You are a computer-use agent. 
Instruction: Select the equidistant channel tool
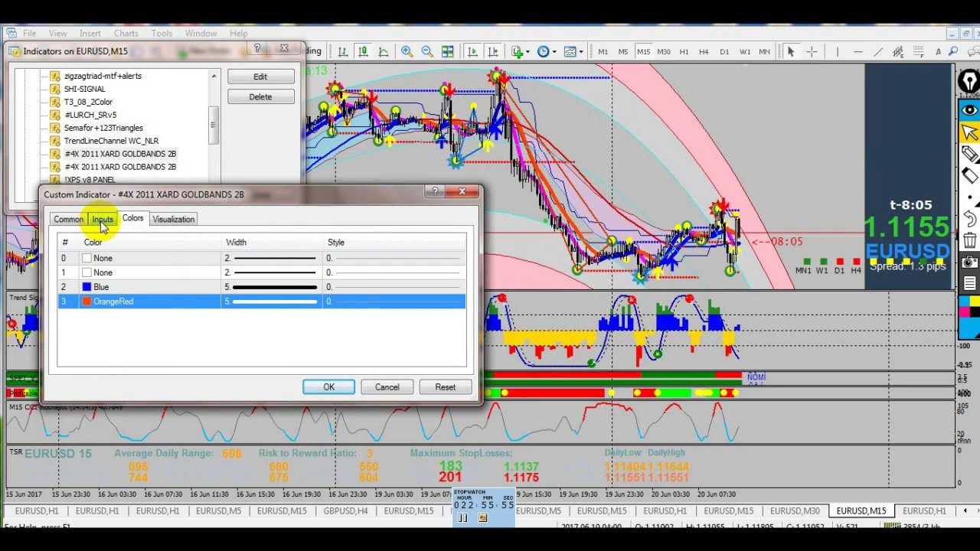tap(898, 51)
